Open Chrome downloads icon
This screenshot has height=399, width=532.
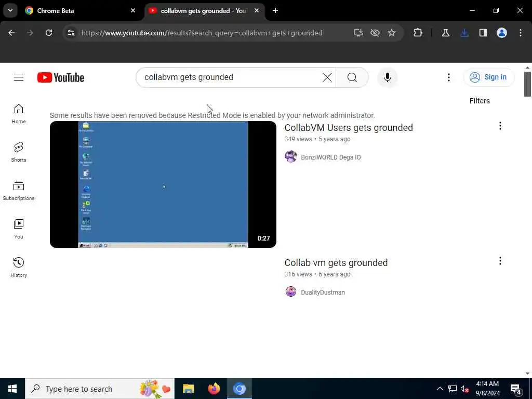coord(464,33)
